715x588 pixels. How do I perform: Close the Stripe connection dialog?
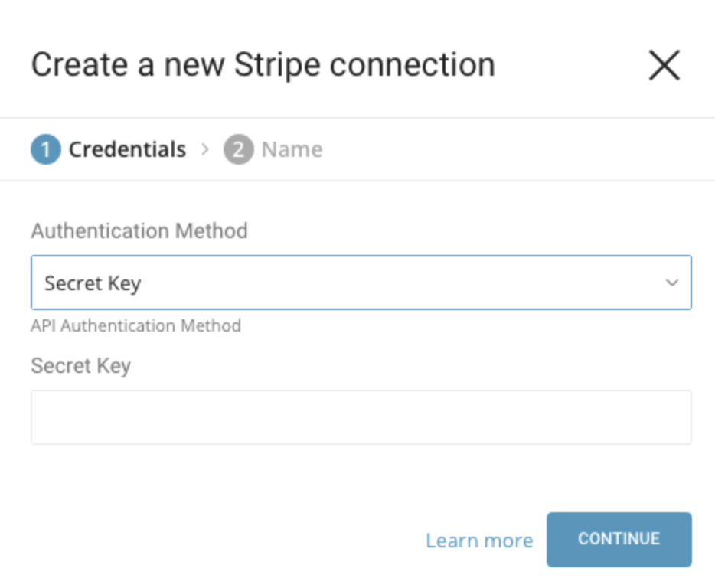664,65
